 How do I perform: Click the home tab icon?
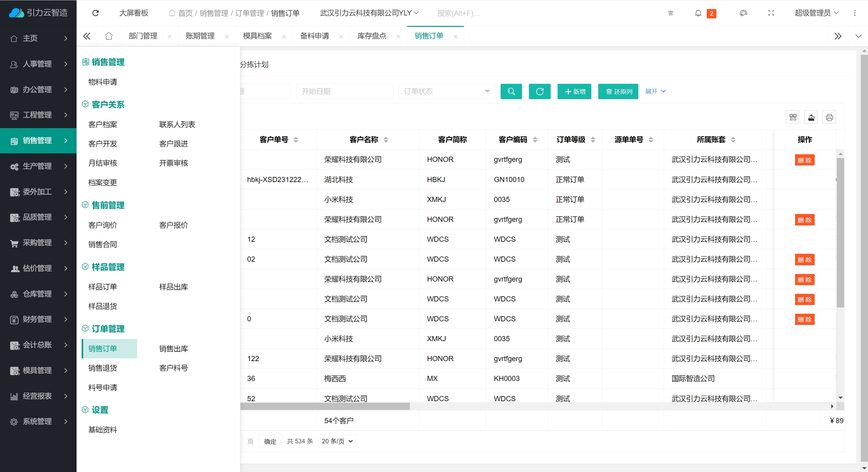(108, 36)
